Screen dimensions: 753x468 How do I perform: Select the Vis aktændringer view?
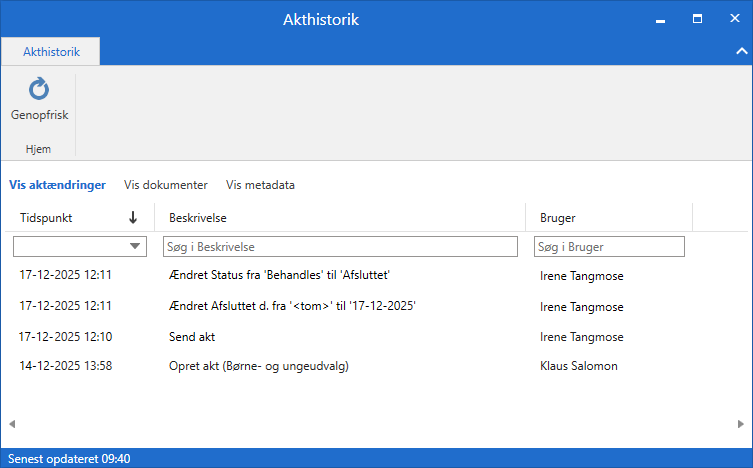[x=57, y=185]
